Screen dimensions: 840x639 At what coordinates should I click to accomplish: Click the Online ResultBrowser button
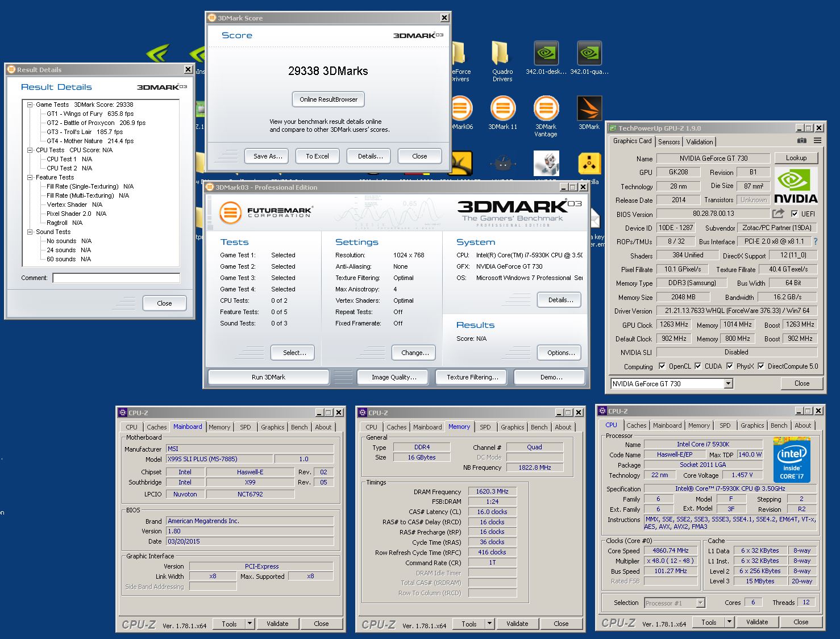click(328, 99)
